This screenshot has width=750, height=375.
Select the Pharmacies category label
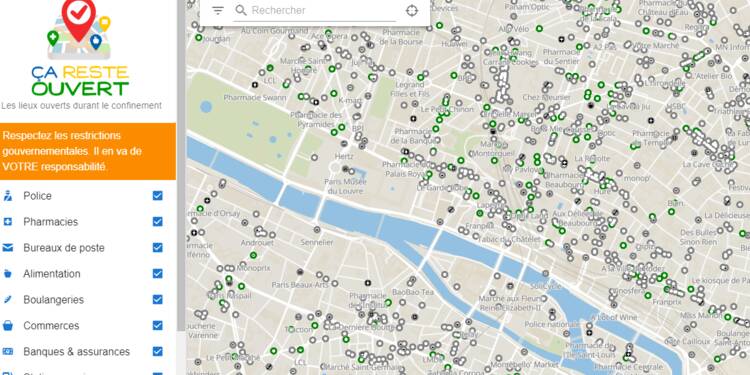pos(51,222)
